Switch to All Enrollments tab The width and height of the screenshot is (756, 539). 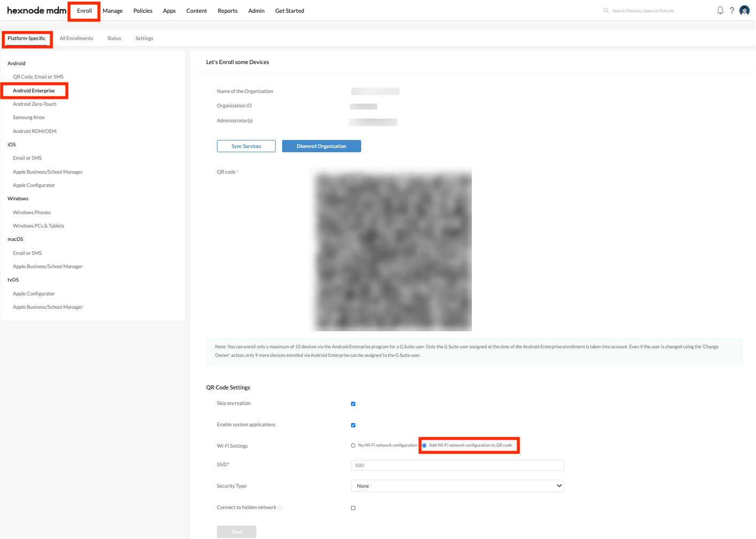coord(76,38)
